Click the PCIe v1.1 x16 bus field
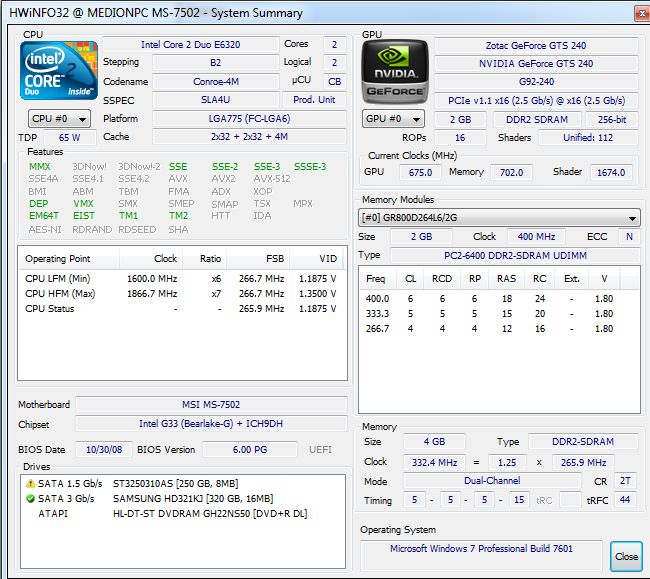 point(536,100)
